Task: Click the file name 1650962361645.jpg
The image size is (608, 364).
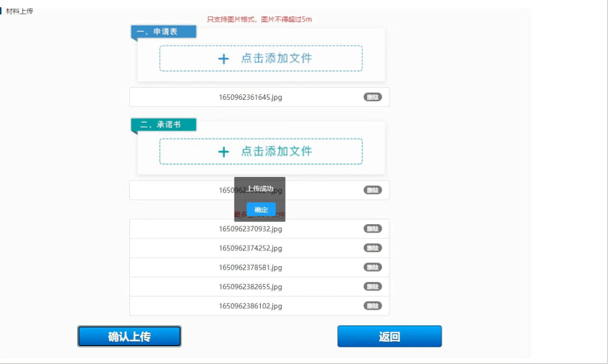Action: coord(250,97)
